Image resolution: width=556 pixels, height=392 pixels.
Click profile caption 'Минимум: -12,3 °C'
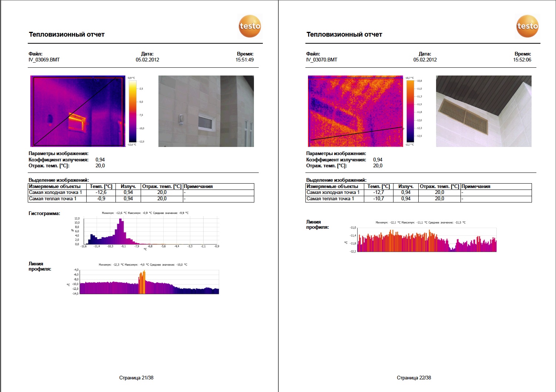click(111, 265)
